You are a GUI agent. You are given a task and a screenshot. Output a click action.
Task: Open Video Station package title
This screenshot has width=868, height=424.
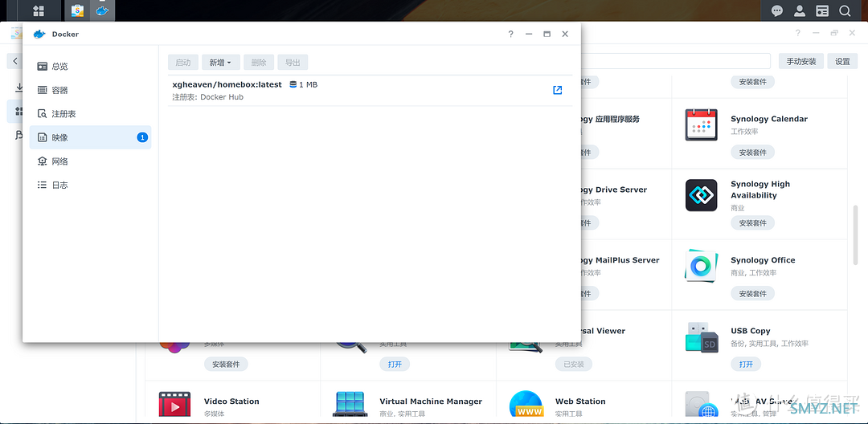(231, 402)
